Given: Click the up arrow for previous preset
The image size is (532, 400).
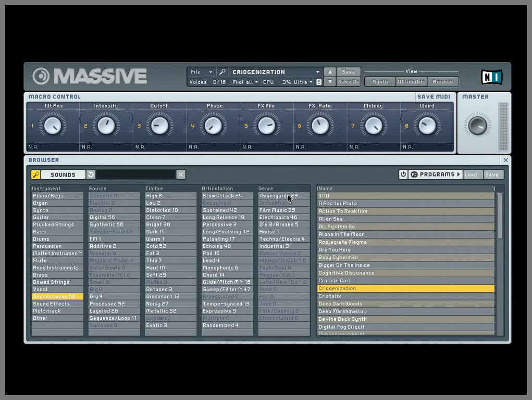Looking at the screenshot, I should point(330,72).
